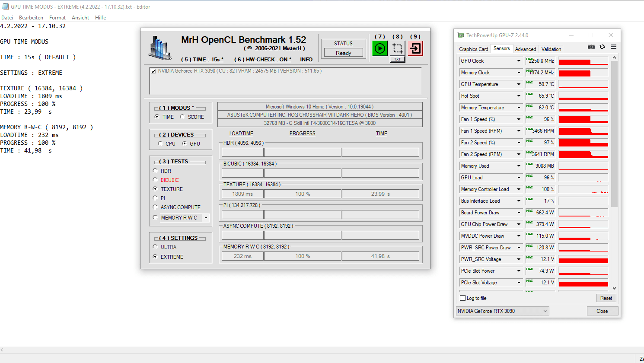Click GPU Clock red history graph
This screenshot has width=644, height=363.
[583, 61]
